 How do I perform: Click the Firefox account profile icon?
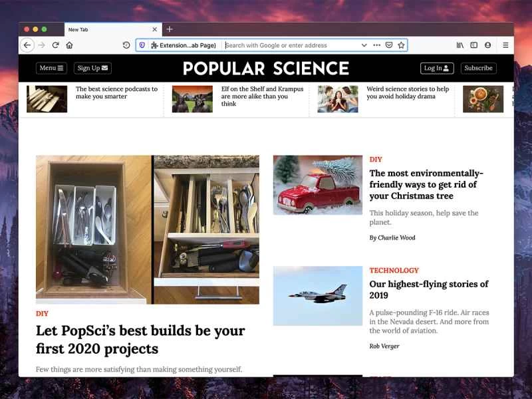click(487, 45)
